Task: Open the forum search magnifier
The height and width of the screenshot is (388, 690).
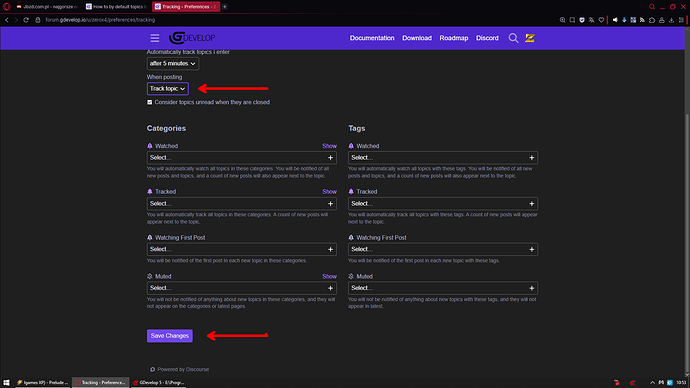Action: click(513, 38)
